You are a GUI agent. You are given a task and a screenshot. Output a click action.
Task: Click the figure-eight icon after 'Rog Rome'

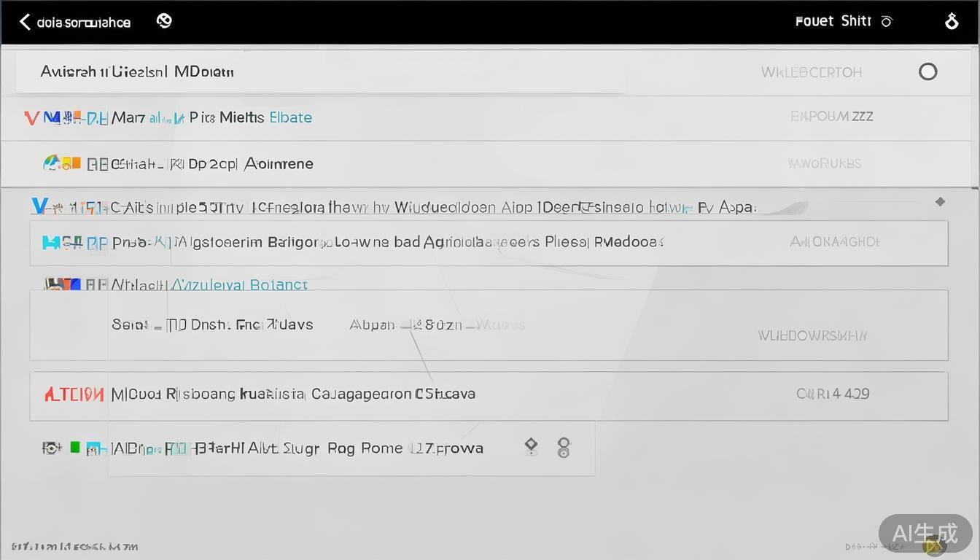(563, 448)
